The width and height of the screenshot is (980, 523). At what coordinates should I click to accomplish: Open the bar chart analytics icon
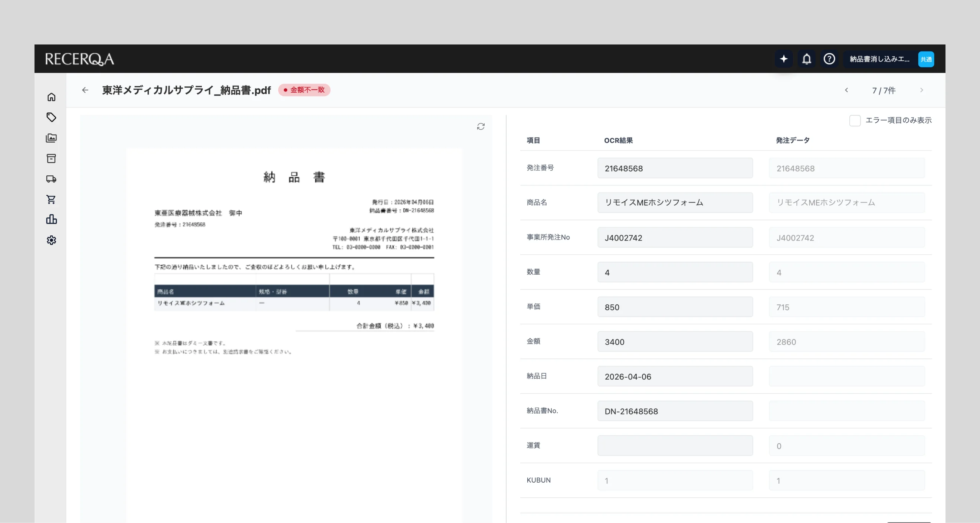click(x=51, y=219)
